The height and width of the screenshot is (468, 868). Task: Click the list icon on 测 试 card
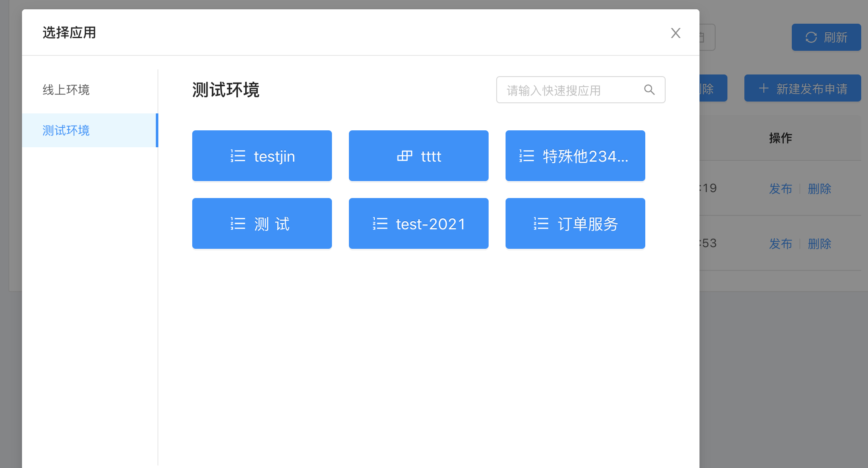[x=238, y=223]
